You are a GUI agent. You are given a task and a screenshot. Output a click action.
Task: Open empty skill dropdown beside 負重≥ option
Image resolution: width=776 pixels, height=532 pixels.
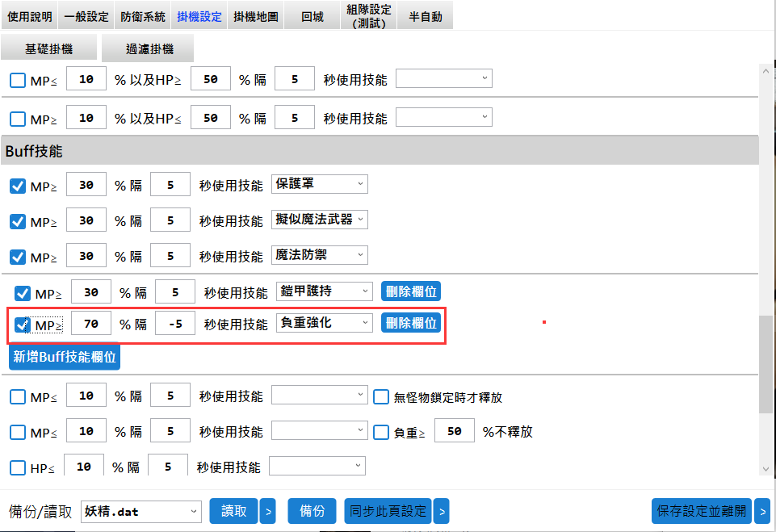(x=319, y=430)
